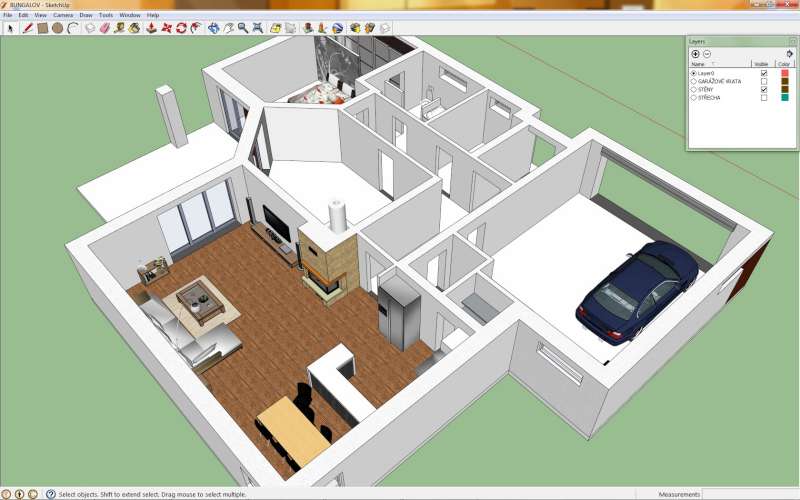Pick the Rectangle drawing tool
Image resolution: width=800 pixels, height=500 pixels.
43,28
